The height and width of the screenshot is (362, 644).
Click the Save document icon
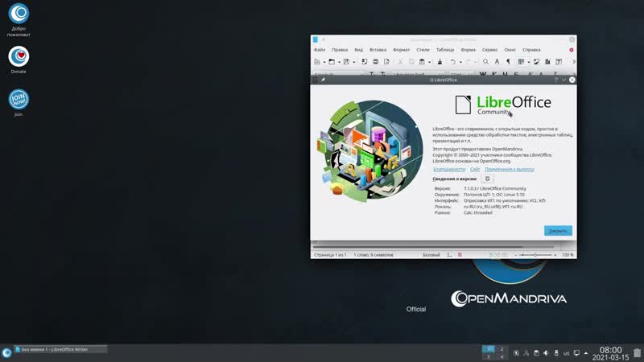pyautogui.click(x=346, y=62)
